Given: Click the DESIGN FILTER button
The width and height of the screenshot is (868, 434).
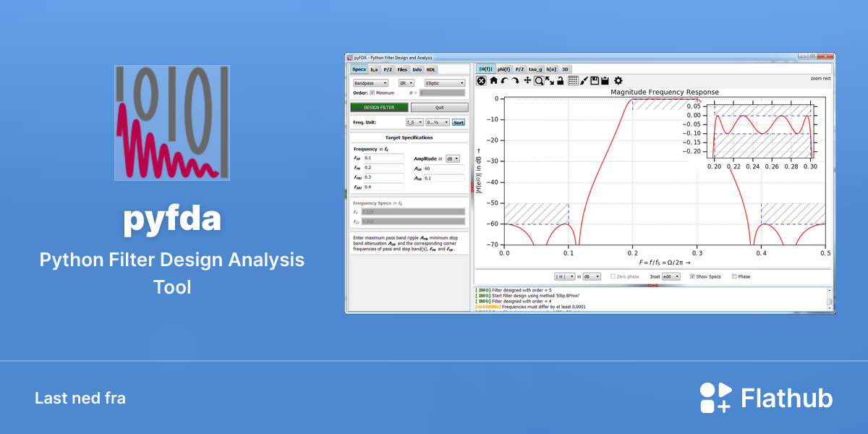Looking at the screenshot, I should point(379,107).
